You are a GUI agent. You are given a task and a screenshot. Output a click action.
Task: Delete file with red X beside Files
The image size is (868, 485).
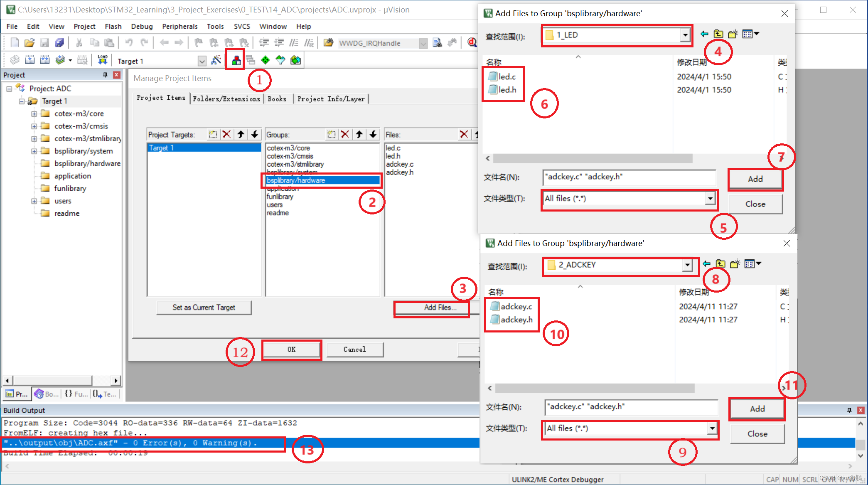point(464,134)
